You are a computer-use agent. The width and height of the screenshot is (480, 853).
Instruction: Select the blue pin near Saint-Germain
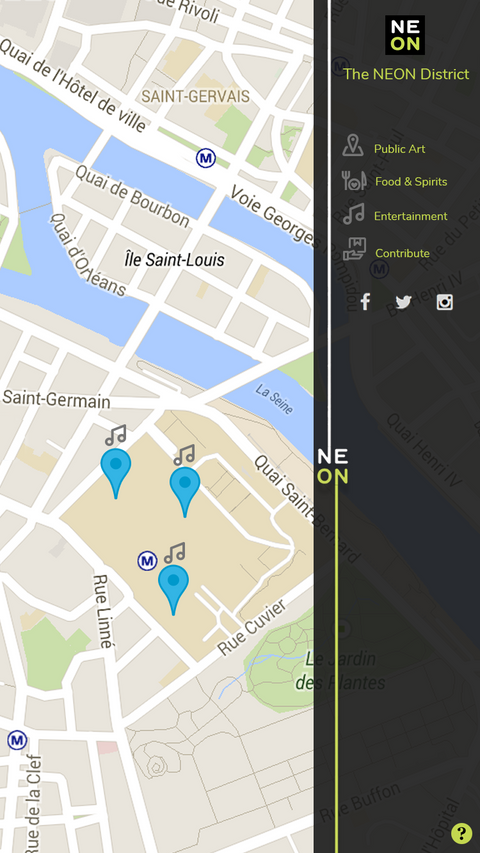click(x=116, y=473)
